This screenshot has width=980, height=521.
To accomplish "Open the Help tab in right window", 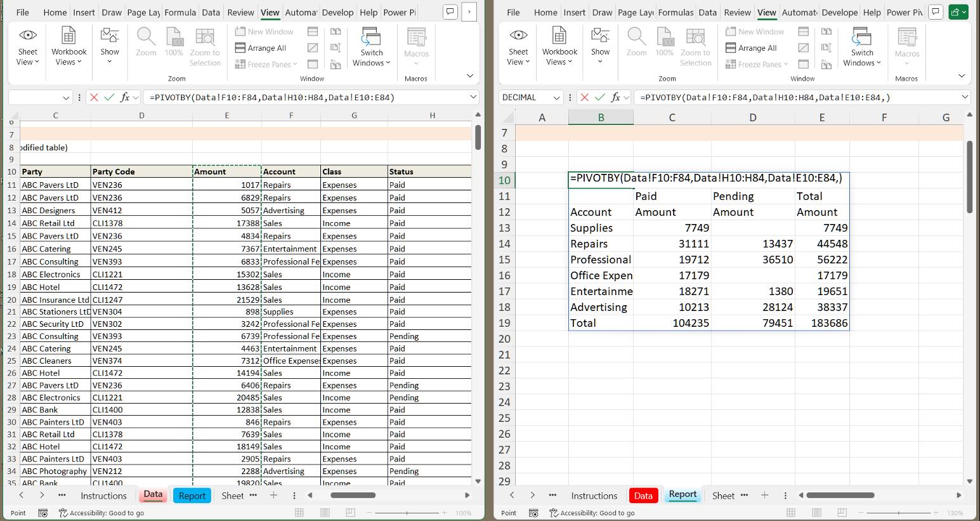I will (872, 13).
